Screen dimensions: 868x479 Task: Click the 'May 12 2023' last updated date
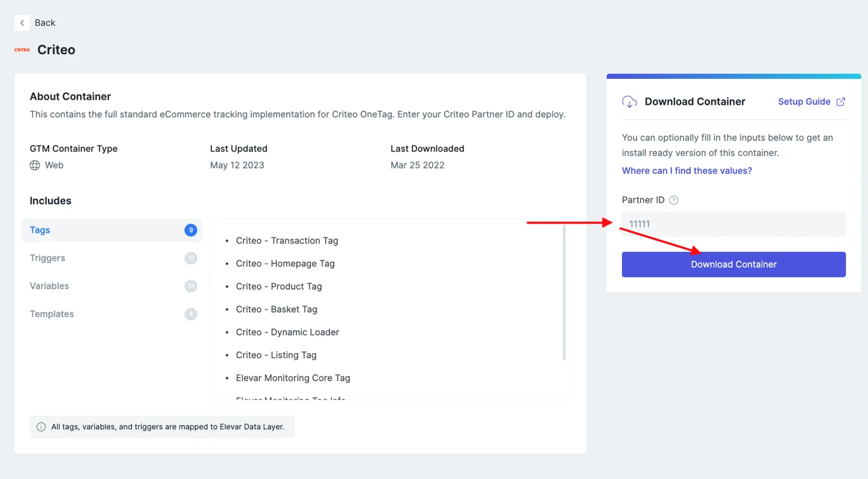tap(237, 165)
